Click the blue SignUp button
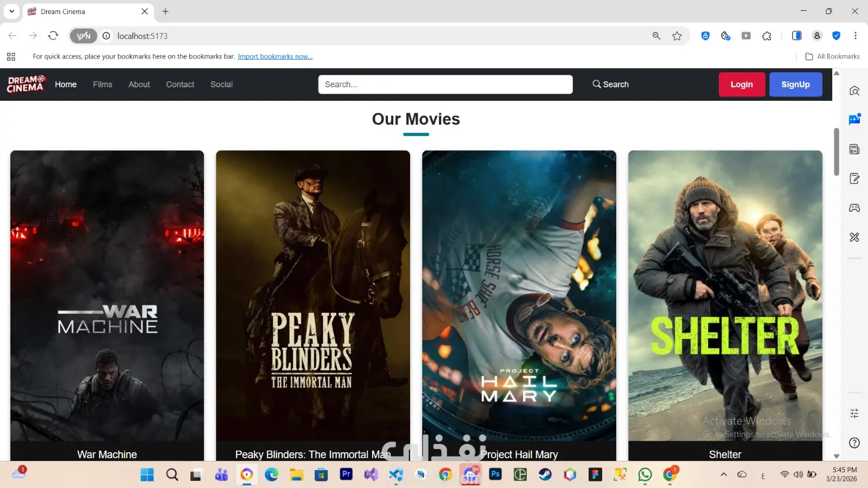Image resolution: width=868 pixels, height=488 pixels. pos(795,85)
